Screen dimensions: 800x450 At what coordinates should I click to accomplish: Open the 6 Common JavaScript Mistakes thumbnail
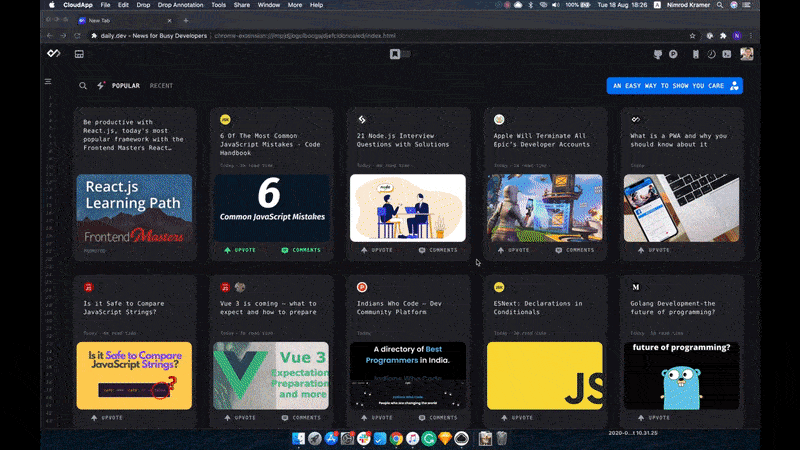click(271, 208)
